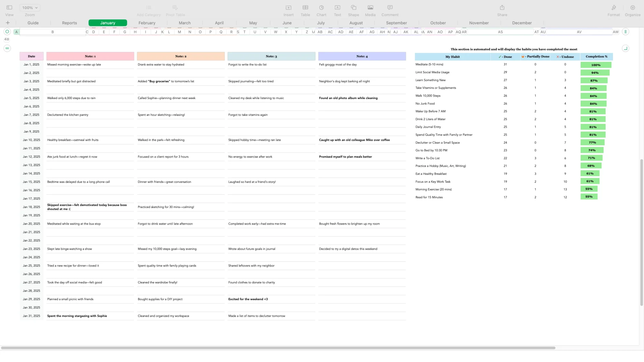Click the 100% zoom dropdown
The height and width of the screenshot is (362, 644).
pos(30,7)
